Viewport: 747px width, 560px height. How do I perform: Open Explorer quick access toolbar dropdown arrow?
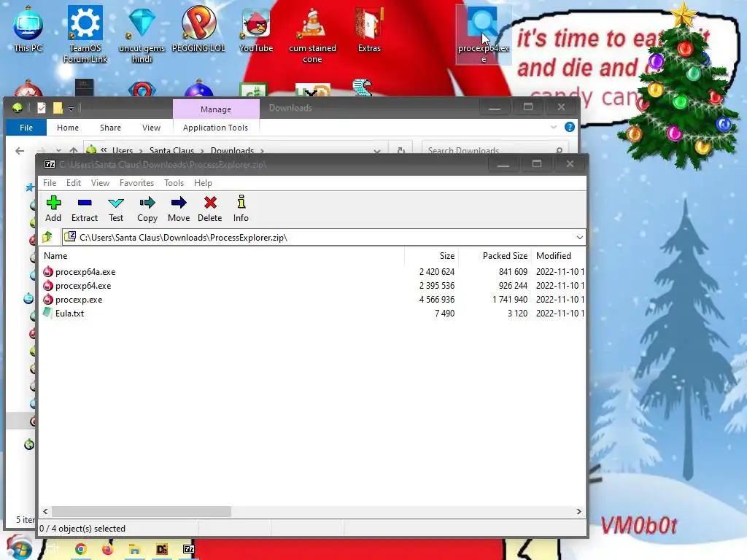71,109
